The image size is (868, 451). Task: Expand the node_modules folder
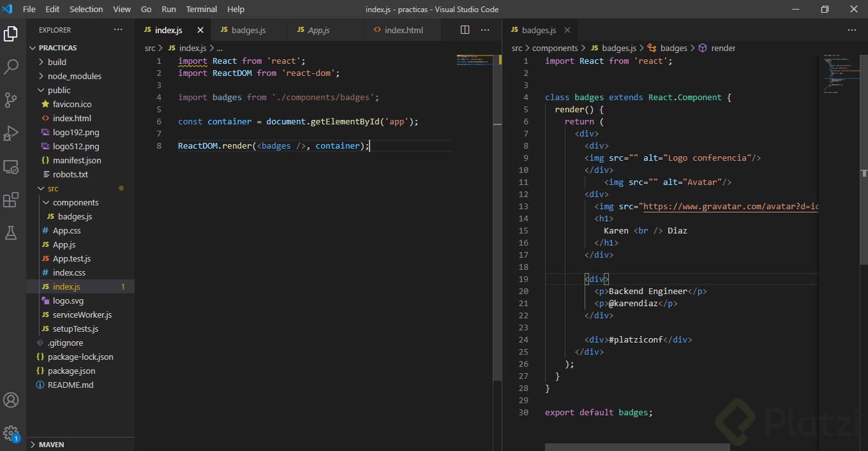pos(74,76)
